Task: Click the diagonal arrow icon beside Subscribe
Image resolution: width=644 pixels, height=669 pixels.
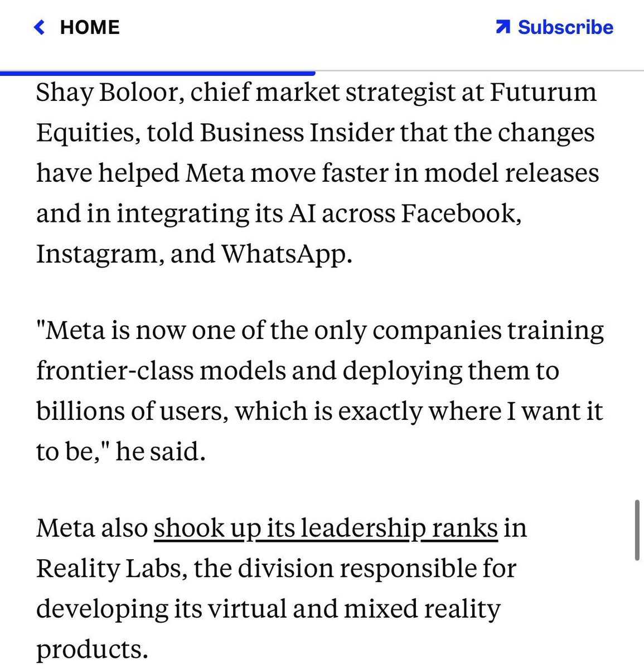Action: [502, 27]
